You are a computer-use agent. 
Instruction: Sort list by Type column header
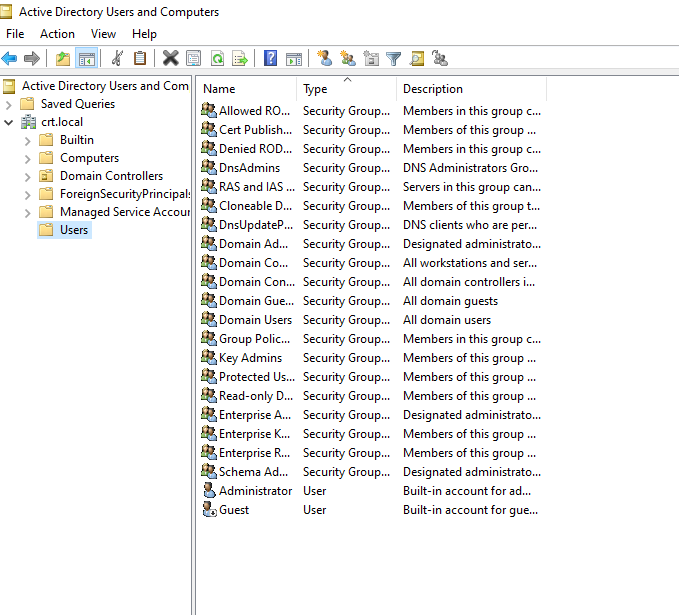(x=346, y=89)
